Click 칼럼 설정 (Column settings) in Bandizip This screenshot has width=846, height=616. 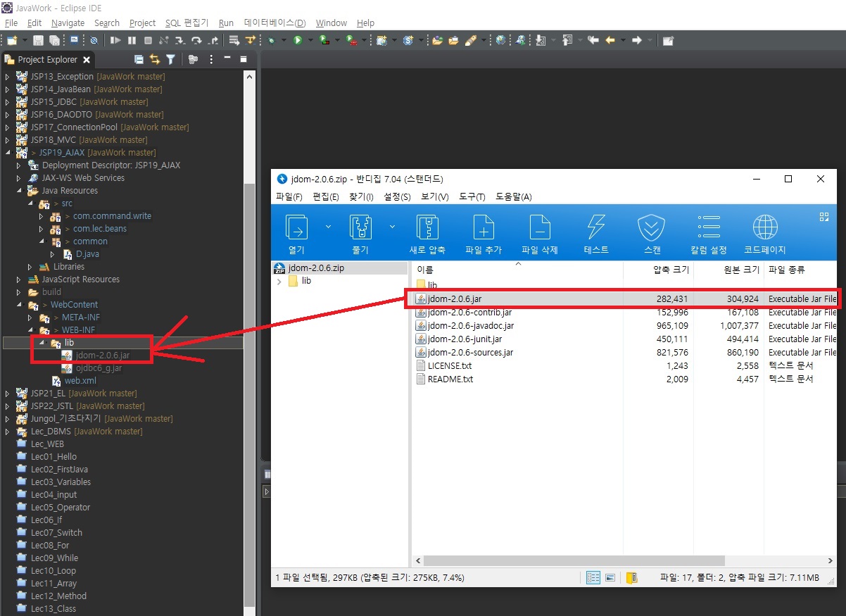click(x=708, y=234)
